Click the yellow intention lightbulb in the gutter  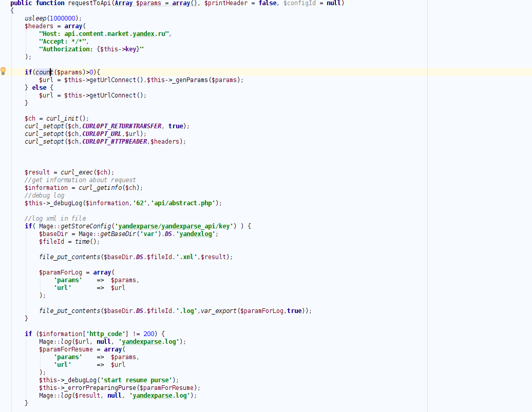pos(3,71)
